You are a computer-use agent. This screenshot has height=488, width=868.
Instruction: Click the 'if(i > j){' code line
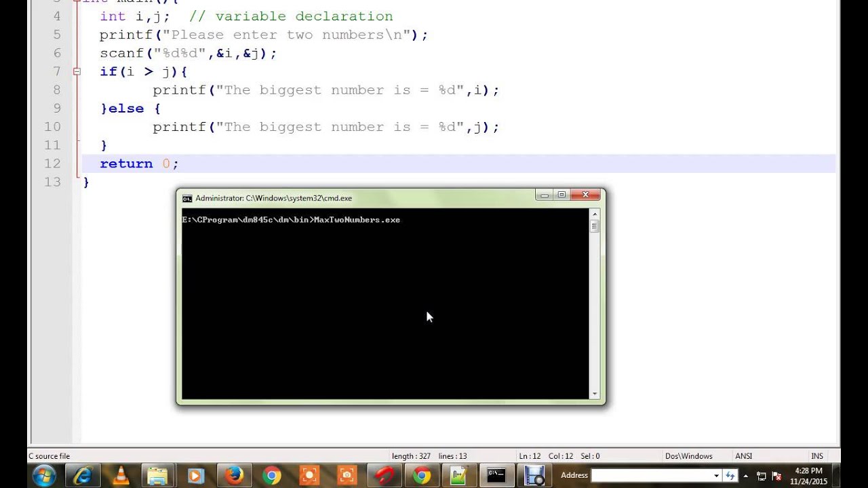tap(143, 71)
